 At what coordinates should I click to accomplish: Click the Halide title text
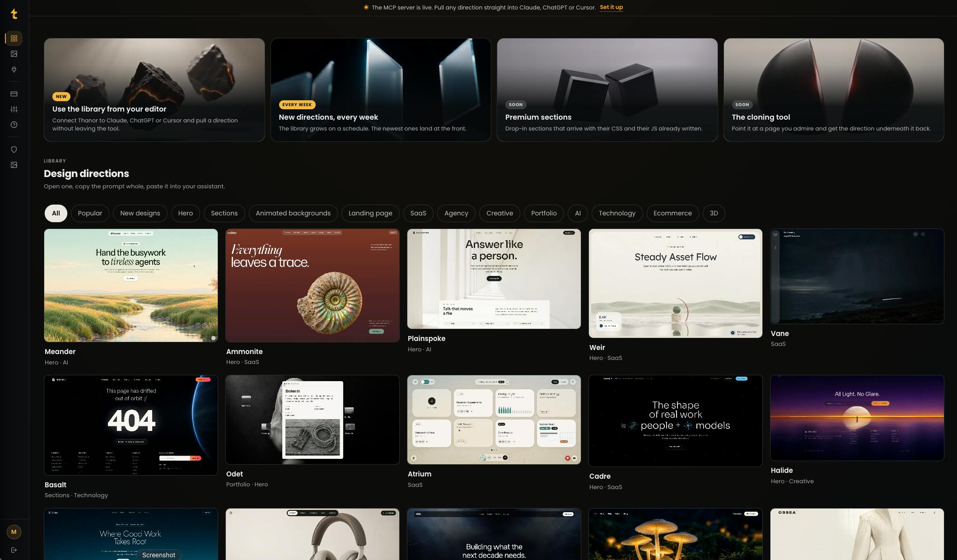click(x=782, y=470)
